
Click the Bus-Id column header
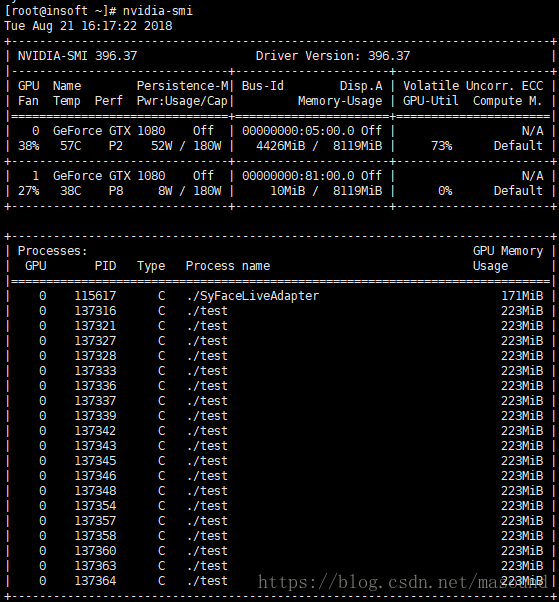263,86
